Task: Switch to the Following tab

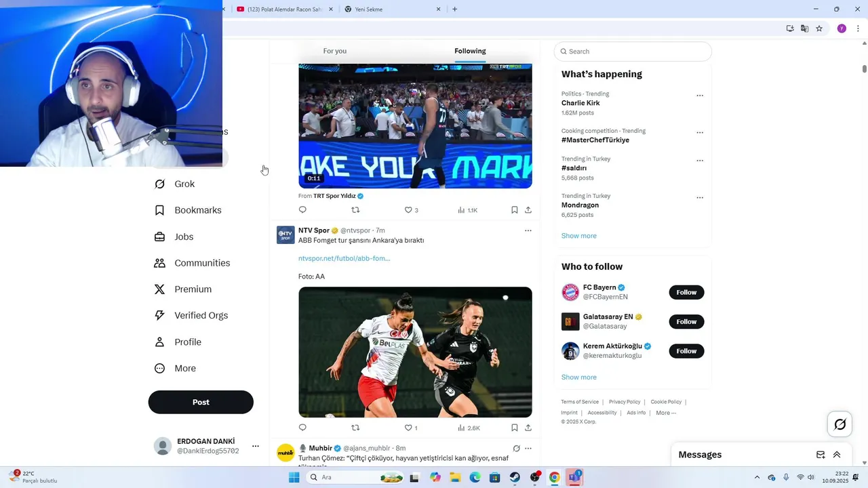Action: point(470,51)
